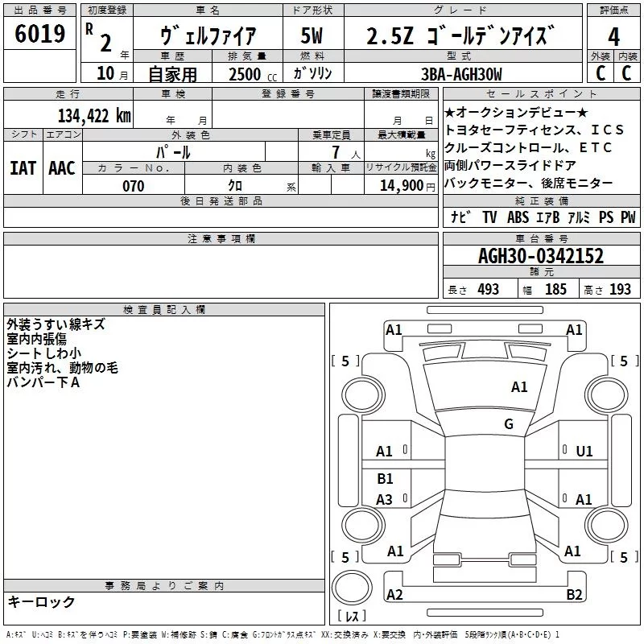
Task: Select the model code 3BA-AGH30W
Action: 461,74
